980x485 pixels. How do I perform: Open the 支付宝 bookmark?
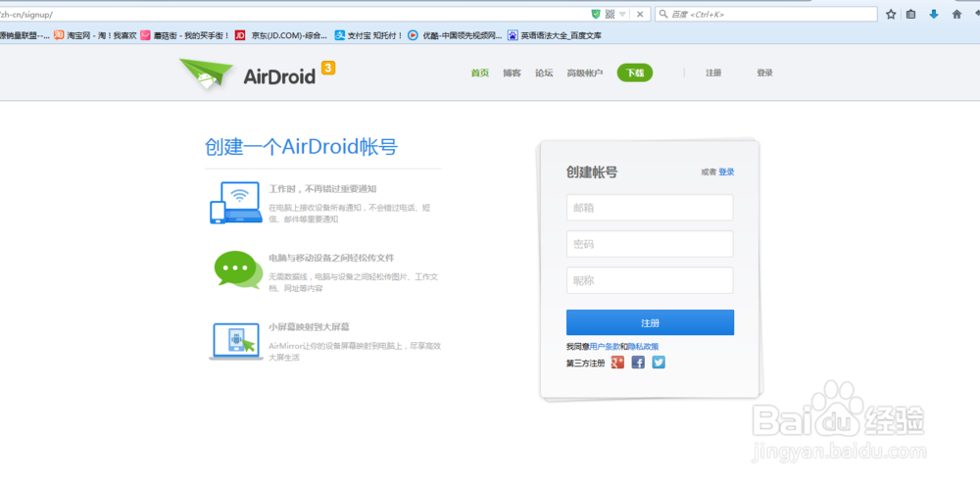click(x=368, y=35)
